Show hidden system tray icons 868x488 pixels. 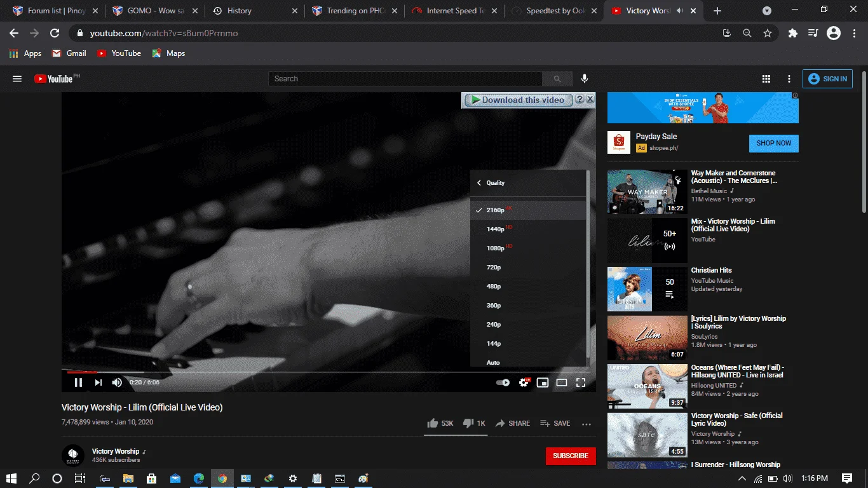pos(742,478)
